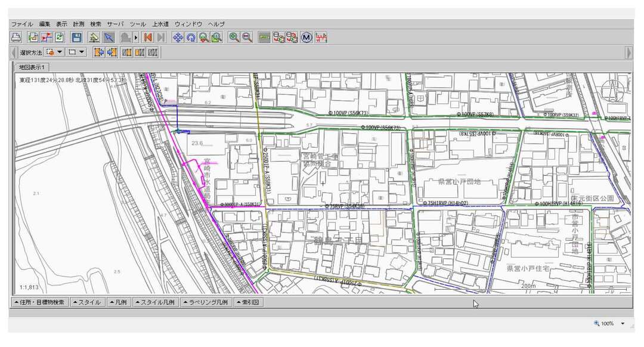Click the middle orange split-panel icon
The image size is (644, 347).
pyautogui.click(x=140, y=52)
